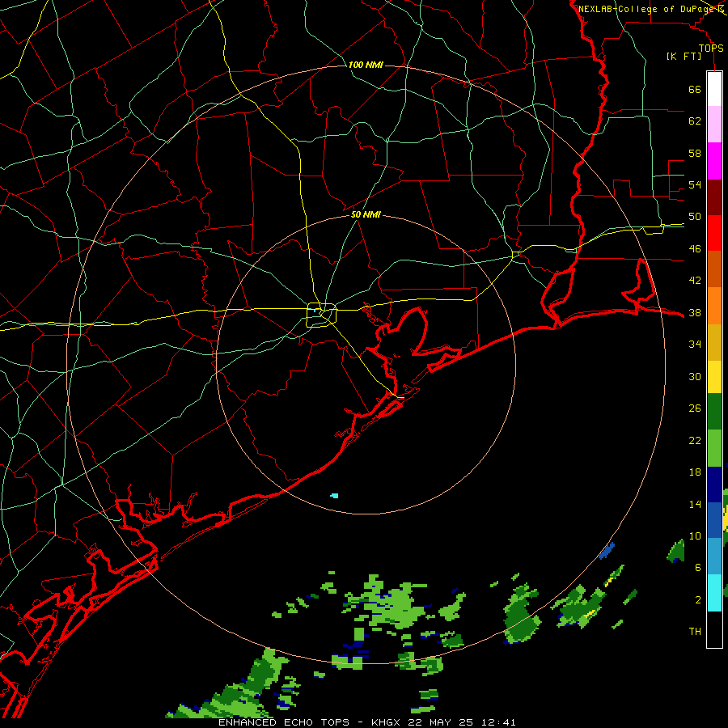Click the '42' legend value
This screenshot has width=728, height=728.
point(695,281)
